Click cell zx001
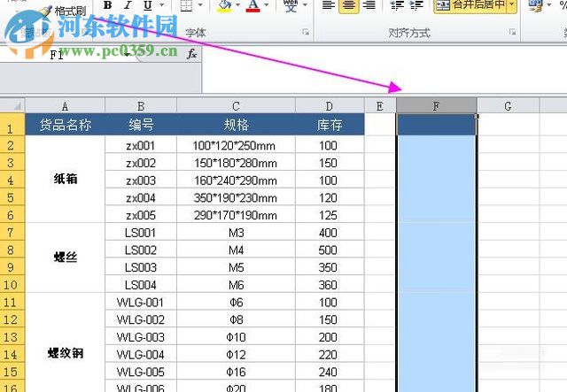This screenshot has width=567, height=392. [x=141, y=146]
